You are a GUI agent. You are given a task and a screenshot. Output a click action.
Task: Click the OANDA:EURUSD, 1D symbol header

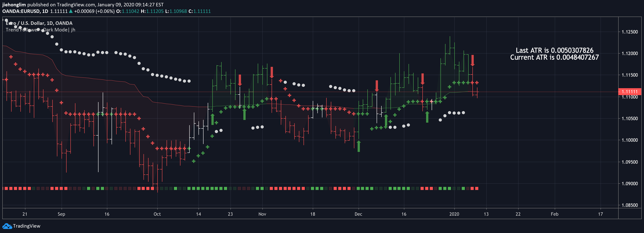[x=25, y=11]
